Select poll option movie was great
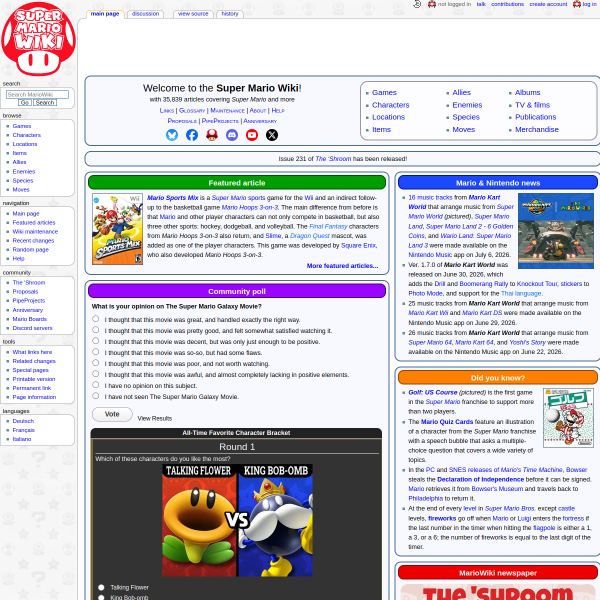This screenshot has width=600, height=600. 96,319
